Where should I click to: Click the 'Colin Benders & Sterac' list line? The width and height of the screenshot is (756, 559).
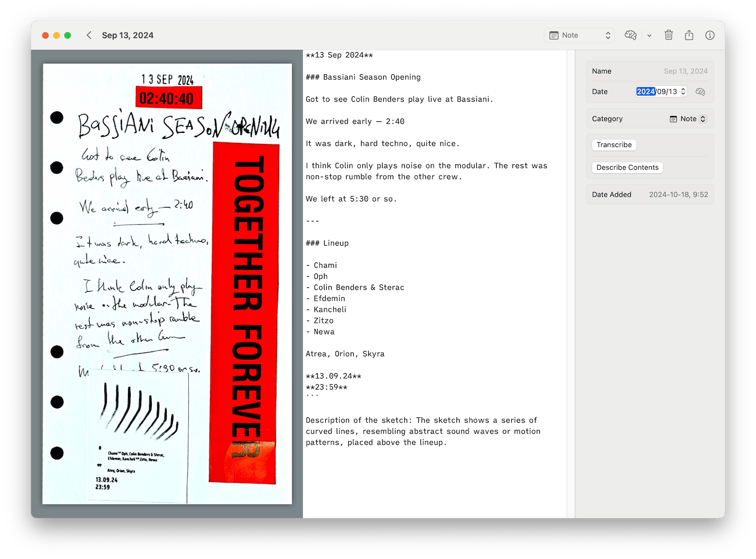coord(355,288)
